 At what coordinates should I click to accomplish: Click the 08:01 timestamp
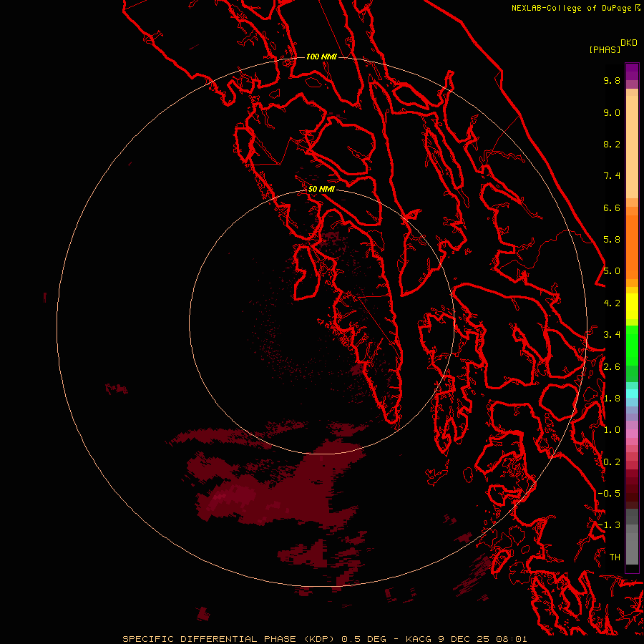click(x=512, y=639)
